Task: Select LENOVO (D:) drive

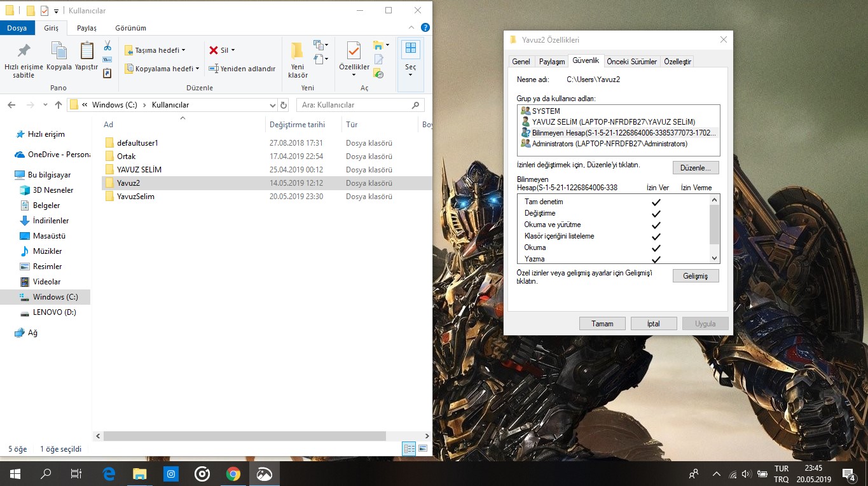Action: (55, 312)
